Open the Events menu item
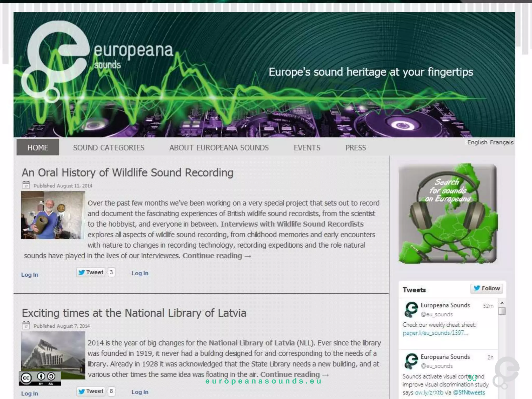This screenshot has width=532, height=399. [x=307, y=148]
